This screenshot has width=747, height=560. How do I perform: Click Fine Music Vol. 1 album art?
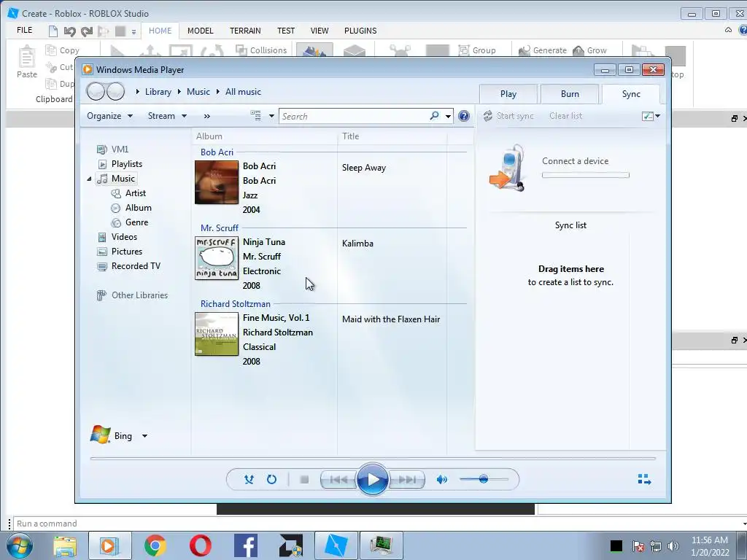(x=217, y=334)
